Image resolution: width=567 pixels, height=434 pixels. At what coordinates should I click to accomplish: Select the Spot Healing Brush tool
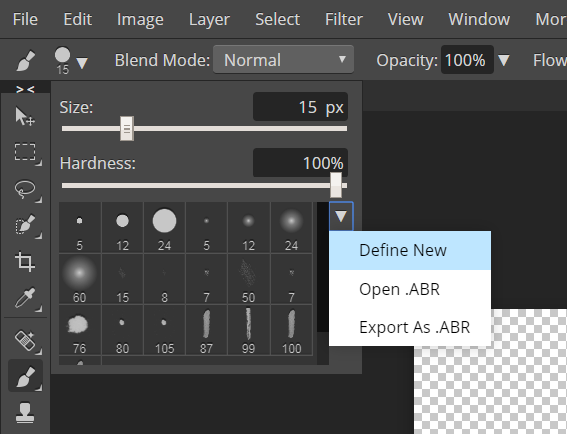(x=25, y=340)
